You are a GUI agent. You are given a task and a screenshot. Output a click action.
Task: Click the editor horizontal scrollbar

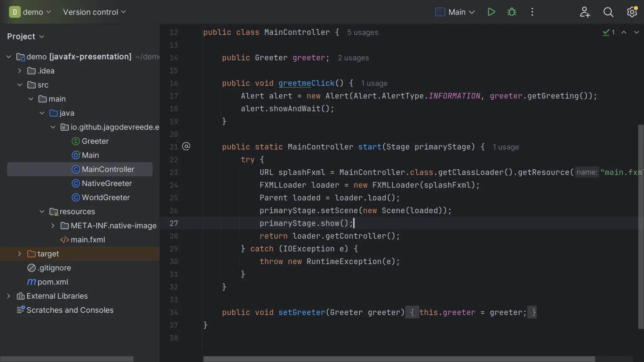399,359
